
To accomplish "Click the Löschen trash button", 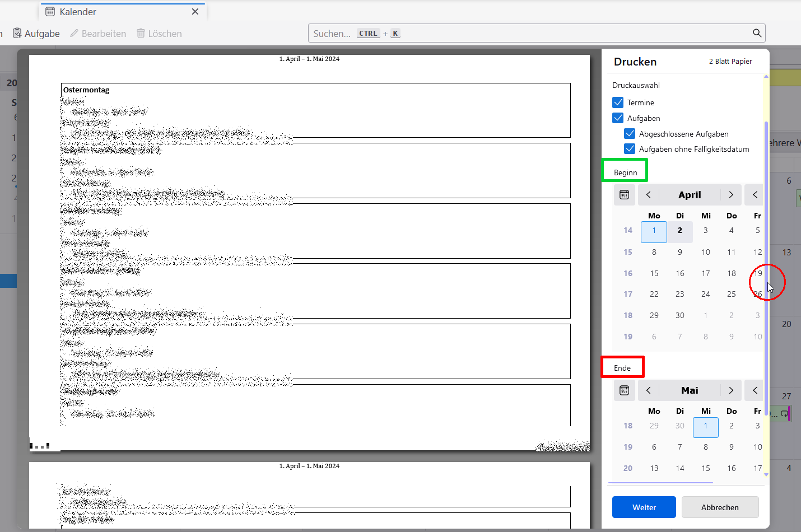I will click(159, 34).
